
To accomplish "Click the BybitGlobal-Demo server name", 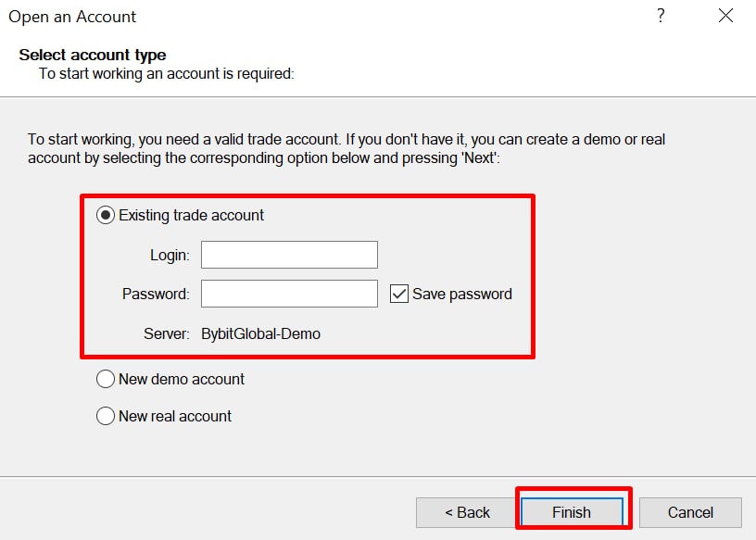I will tap(261, 333).
